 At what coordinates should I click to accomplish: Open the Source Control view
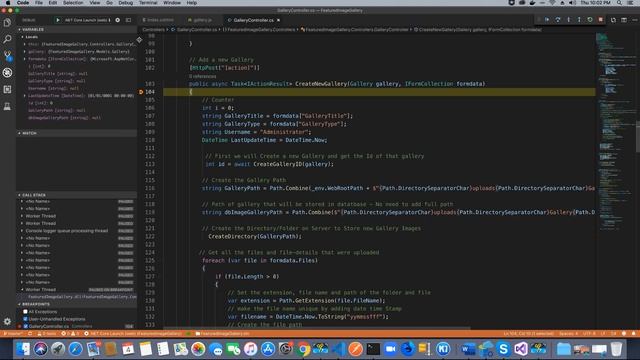[7, 56]
